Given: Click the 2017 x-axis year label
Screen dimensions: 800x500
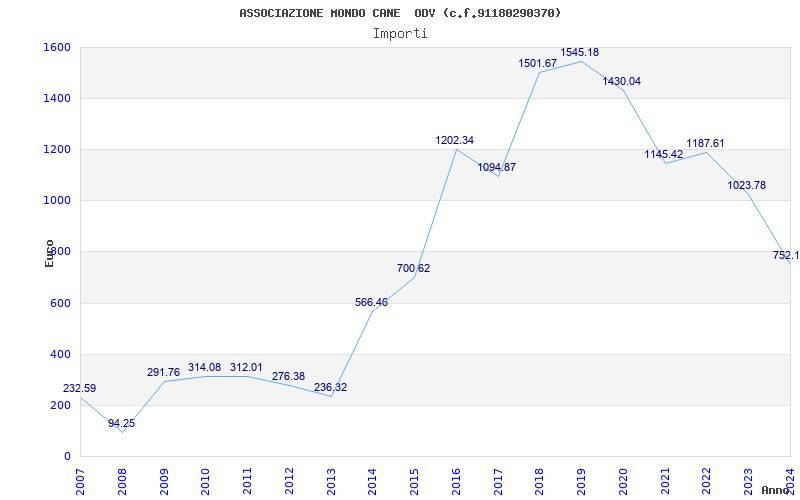Looking at the screenshot, I should (498, 480).
